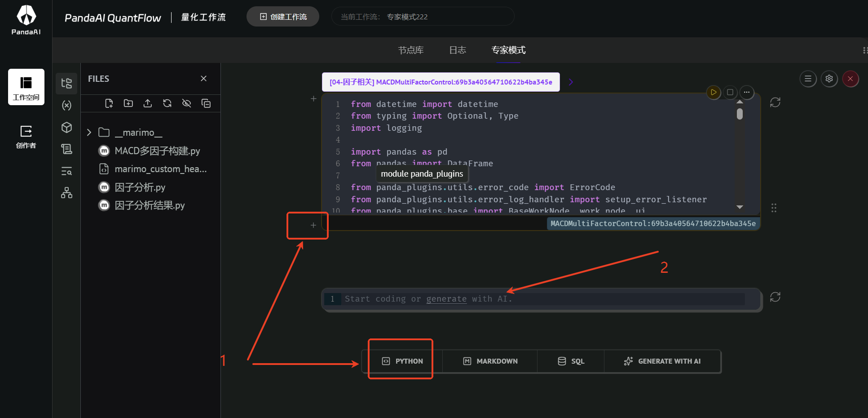Toggle hidden files visibility in FILES

pyautogui.click(x=187, y=103)
